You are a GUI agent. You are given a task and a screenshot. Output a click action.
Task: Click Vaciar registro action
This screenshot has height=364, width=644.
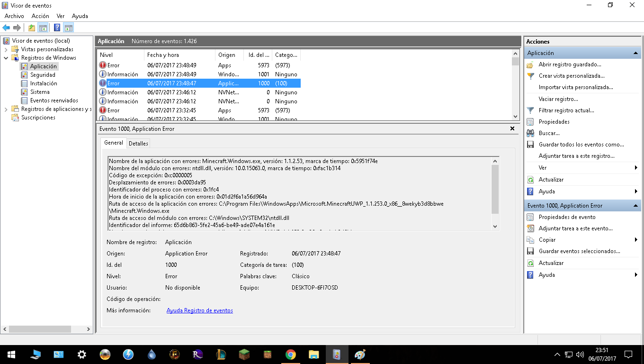tap(558, 99)
